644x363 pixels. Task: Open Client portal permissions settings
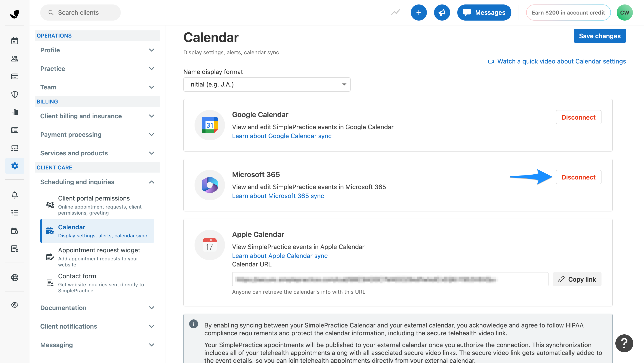(97, 205)
